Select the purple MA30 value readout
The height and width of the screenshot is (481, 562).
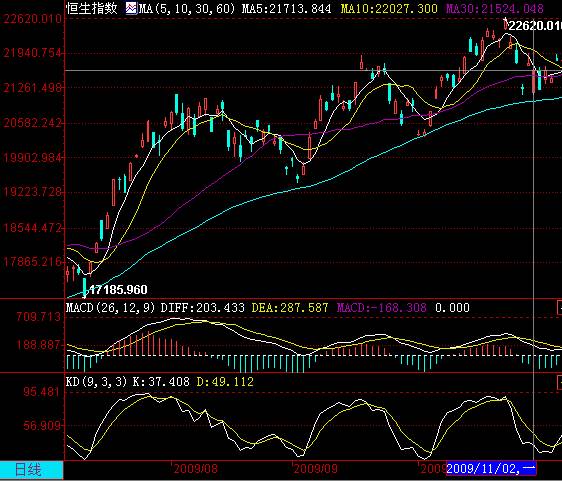pyautogui.click(x=495, y=8)
